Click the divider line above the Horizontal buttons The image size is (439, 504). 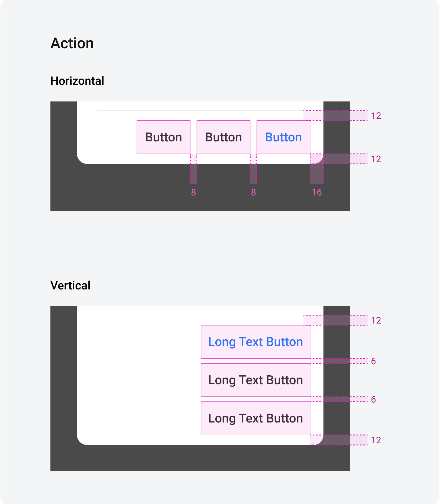click(x=200, y=110)
